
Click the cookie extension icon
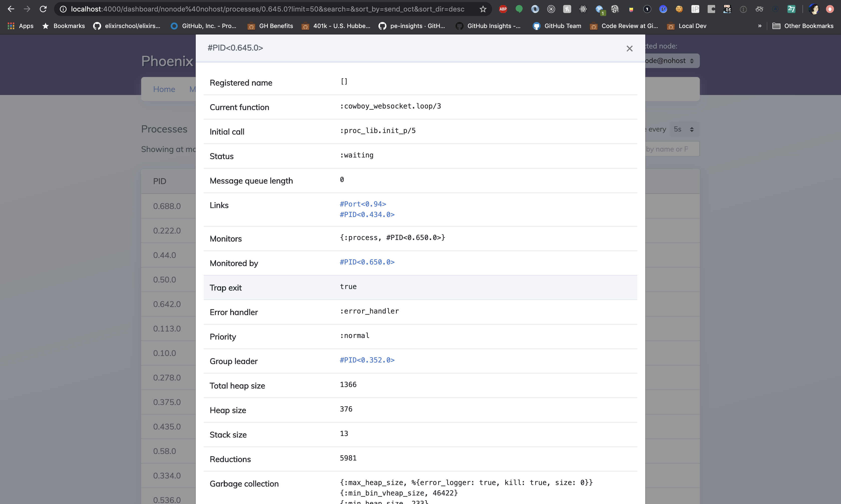679,9
